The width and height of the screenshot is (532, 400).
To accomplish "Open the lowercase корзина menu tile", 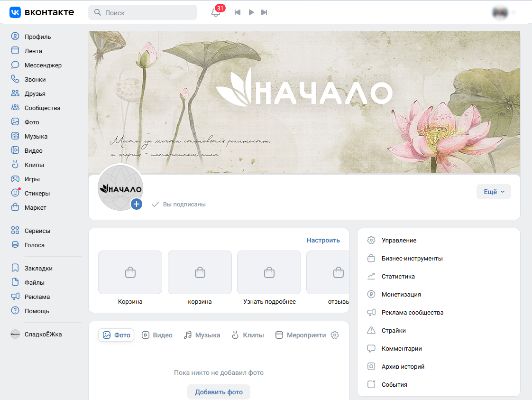I will coord(200,278).
